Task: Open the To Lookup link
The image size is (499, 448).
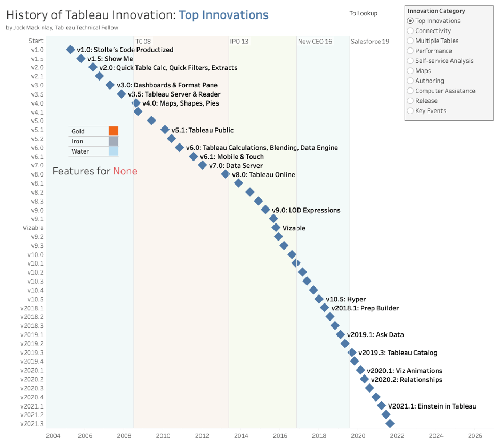Action: click(x=363, y=13)
